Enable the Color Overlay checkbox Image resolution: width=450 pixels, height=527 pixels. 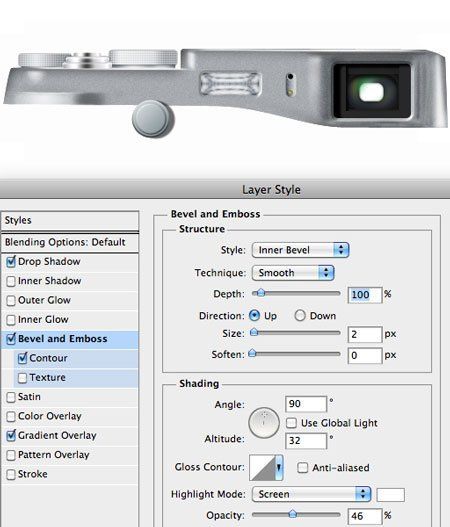coord(11,417)
